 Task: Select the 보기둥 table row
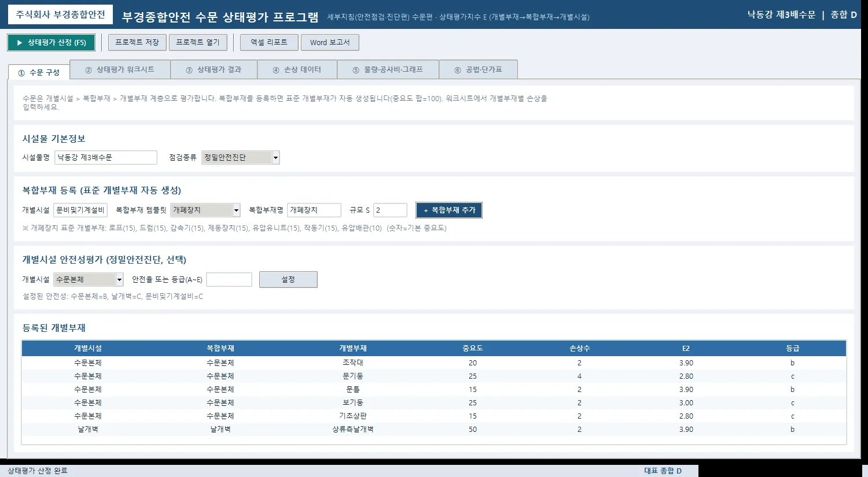(434, 403)
